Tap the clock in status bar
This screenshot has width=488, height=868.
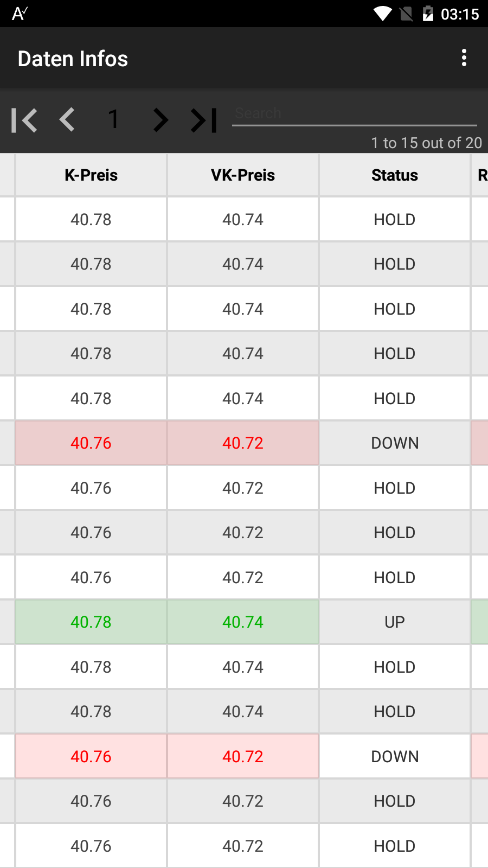[460, 14]
